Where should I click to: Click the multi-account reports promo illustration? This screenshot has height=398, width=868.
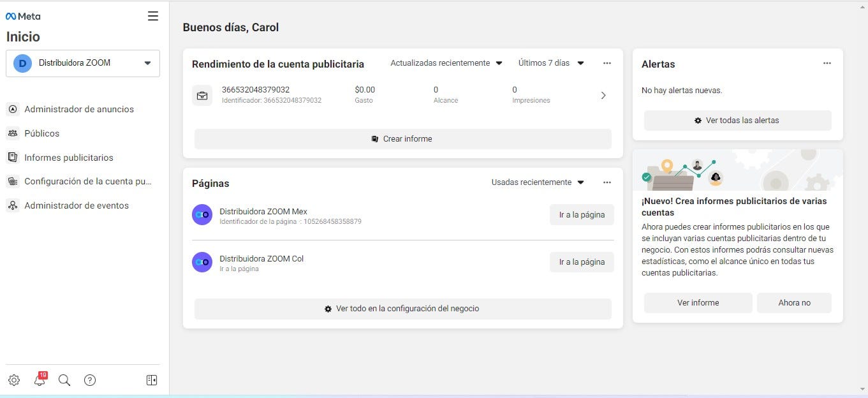tap(738, 170)
